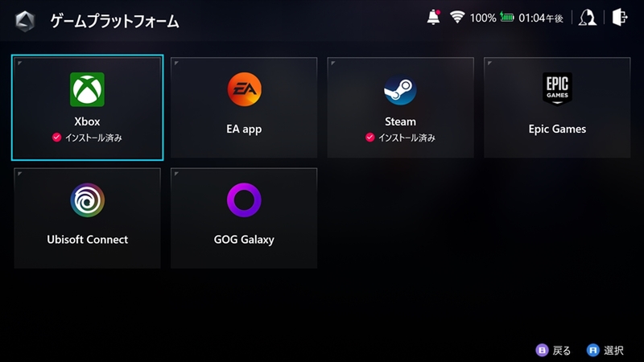Click the Ubisoft Connect swirl logo
Screen dimensions: 644x362
click(x=88, y=200)
